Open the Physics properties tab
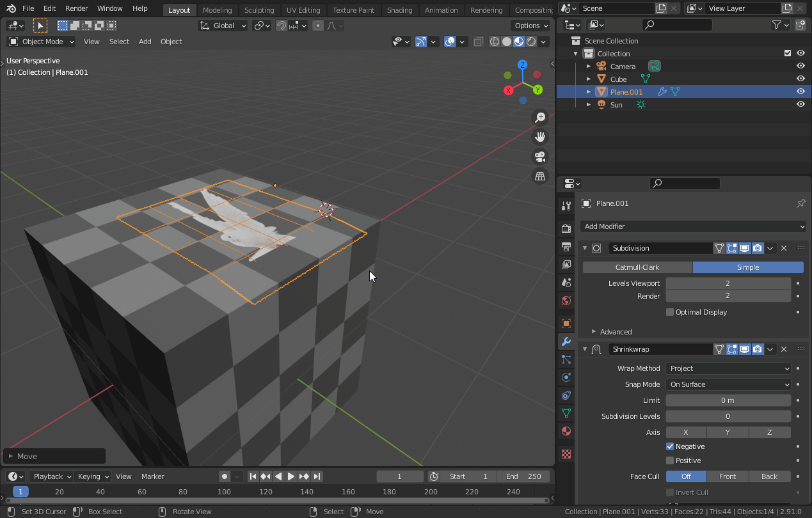 tap(566, 377)
